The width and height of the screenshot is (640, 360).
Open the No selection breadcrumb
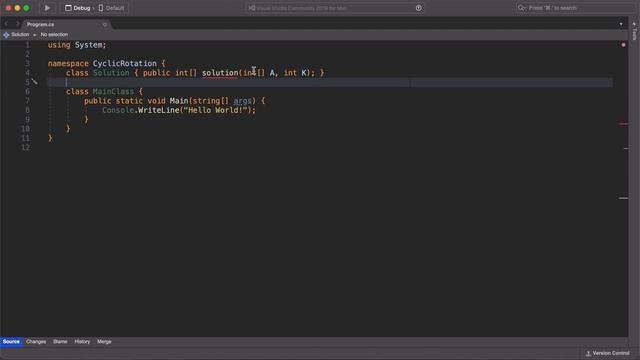[x=54, y=35]
